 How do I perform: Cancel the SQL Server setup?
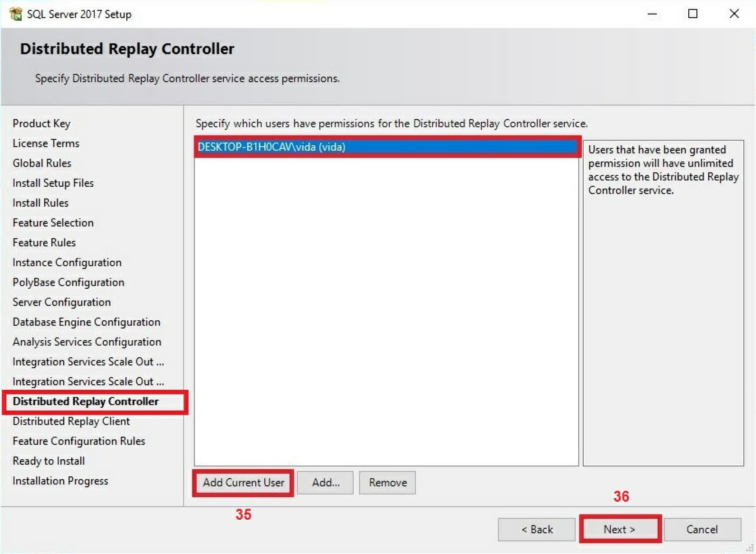point(702,529)
